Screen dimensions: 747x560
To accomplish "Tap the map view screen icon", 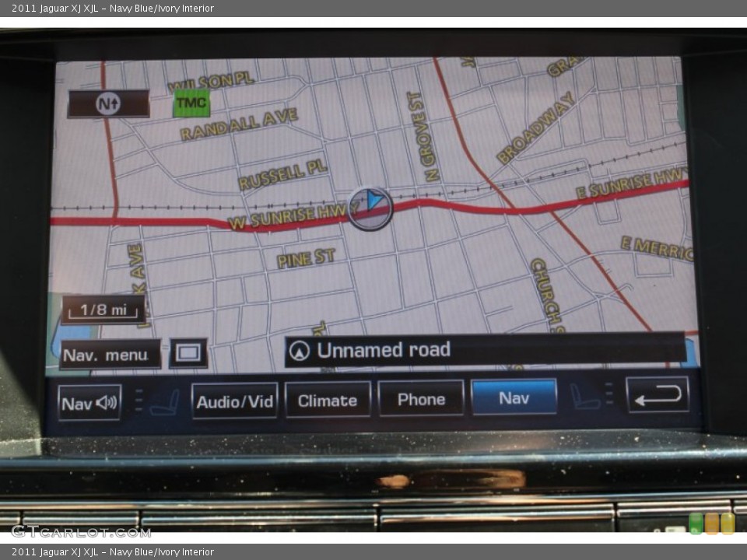I will 188,353.
